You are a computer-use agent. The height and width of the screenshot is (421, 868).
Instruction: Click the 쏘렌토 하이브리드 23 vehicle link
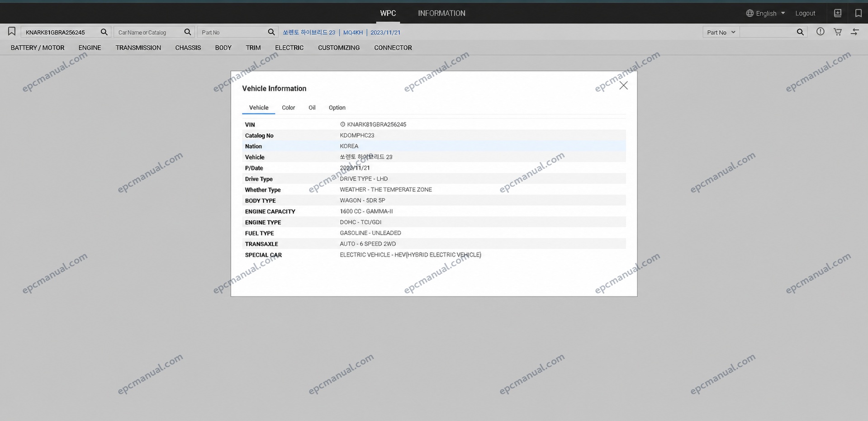tap(309, 32)
